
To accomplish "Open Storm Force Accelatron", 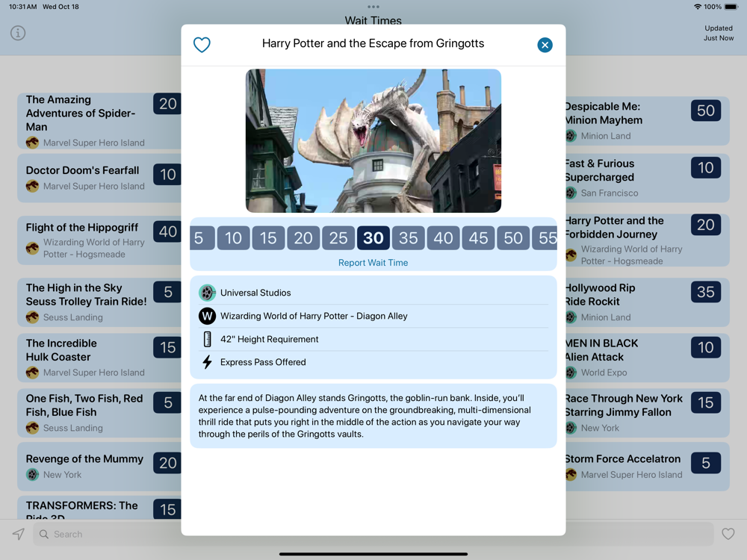I will tap(648, 466).
